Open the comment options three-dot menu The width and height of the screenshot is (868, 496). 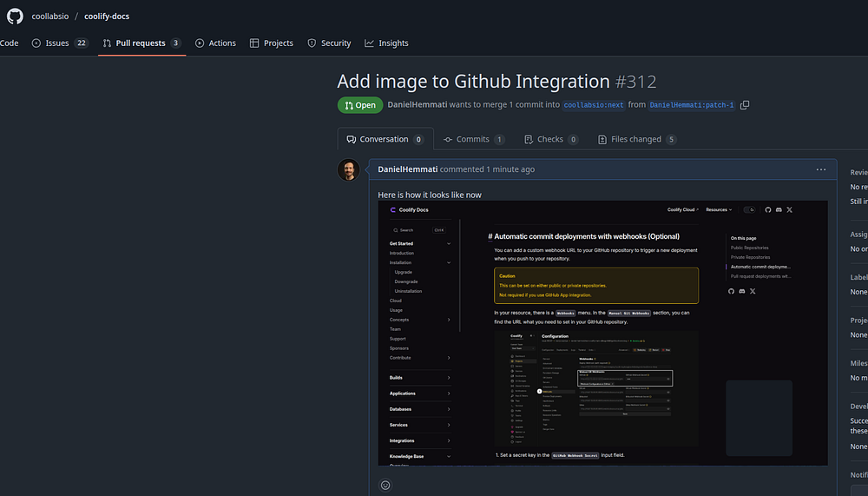pos(821,169)
